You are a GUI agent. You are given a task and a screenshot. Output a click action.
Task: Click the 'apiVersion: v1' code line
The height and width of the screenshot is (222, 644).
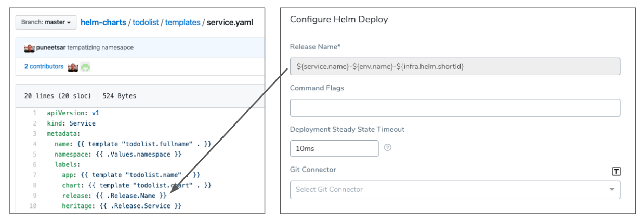tap(73, 113)
